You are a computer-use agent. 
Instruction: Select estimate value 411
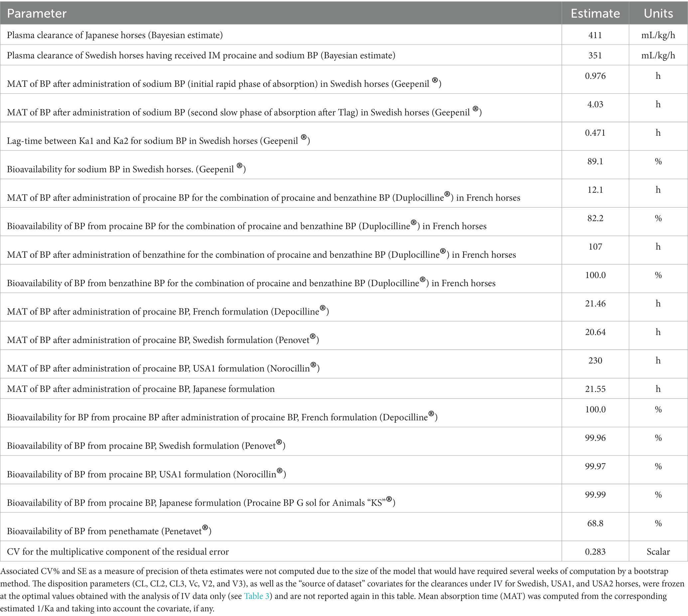tap(595, 35)
